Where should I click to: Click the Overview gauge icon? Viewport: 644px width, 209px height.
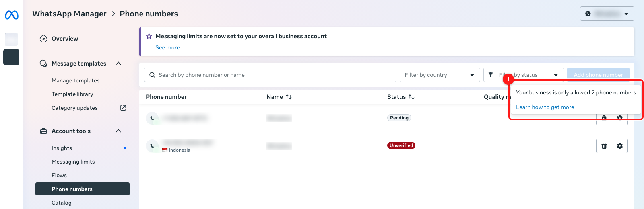(43, 39)
